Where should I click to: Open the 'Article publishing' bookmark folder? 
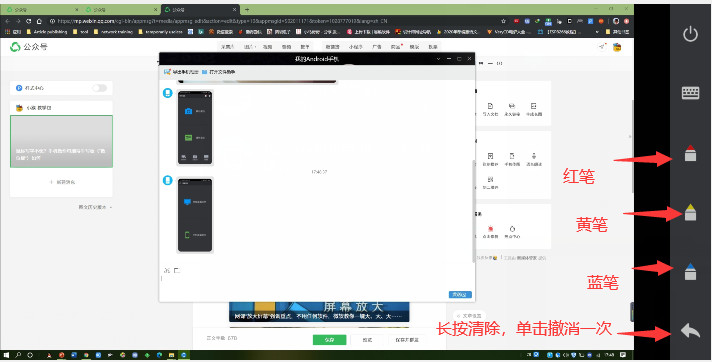[x=47, y=32]
